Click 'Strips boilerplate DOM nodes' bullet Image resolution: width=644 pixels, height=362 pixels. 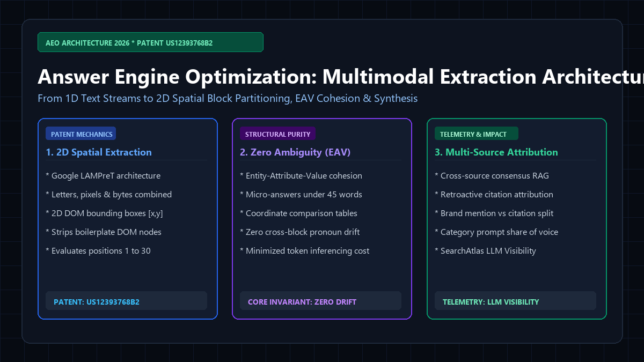pyautogui.click(x=104, y=232)
